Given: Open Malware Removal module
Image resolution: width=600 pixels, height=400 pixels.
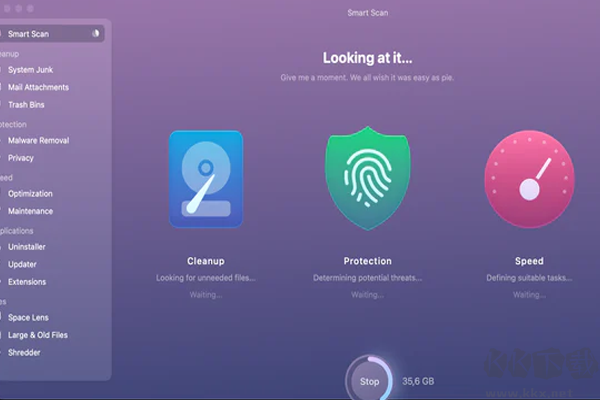Looking at the screenshot, I should click(38, 140).
